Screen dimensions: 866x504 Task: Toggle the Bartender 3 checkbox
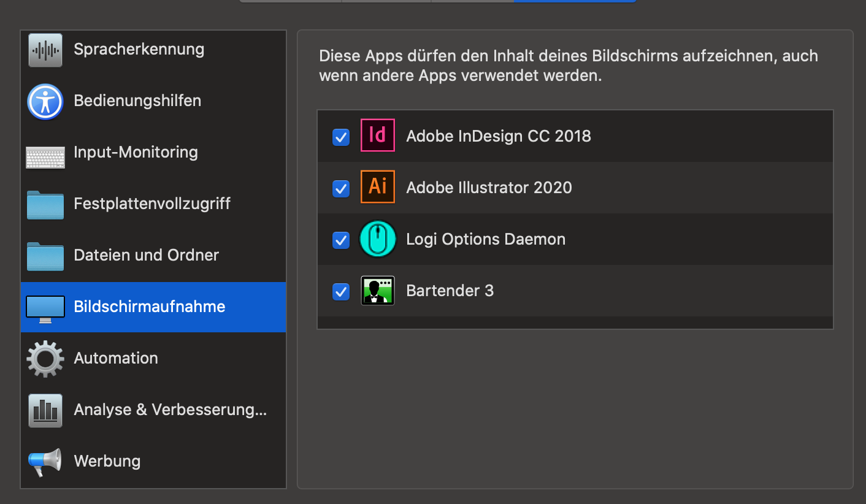tap(341, 291)
